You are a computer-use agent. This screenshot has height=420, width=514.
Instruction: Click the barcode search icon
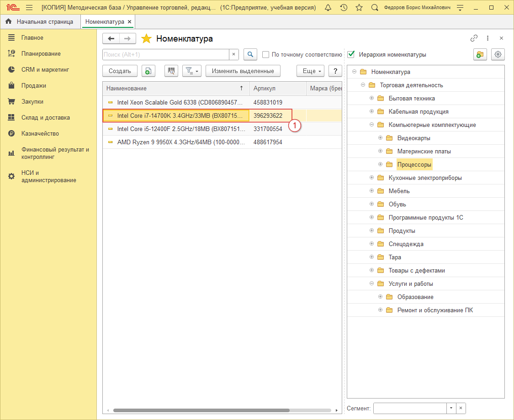coord(171,71)
